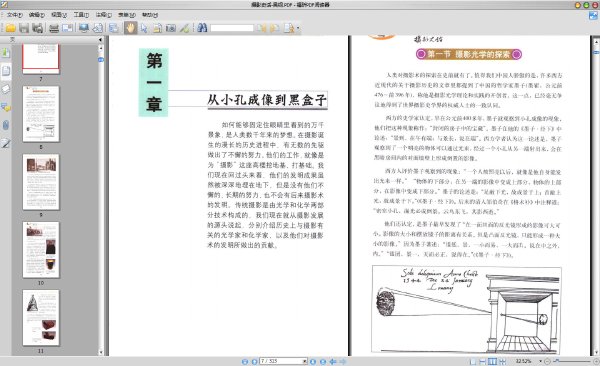The height and width of the screenshot is (366, 600).
Task: Click the Print icon in toolbar
Action: tap(54, 28)
